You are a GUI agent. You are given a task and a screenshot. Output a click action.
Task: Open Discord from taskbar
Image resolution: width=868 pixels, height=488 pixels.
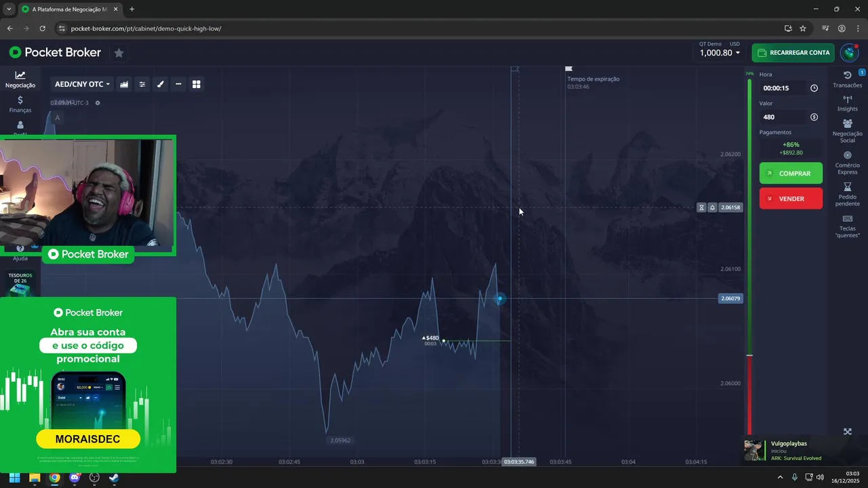click(75, 478)
